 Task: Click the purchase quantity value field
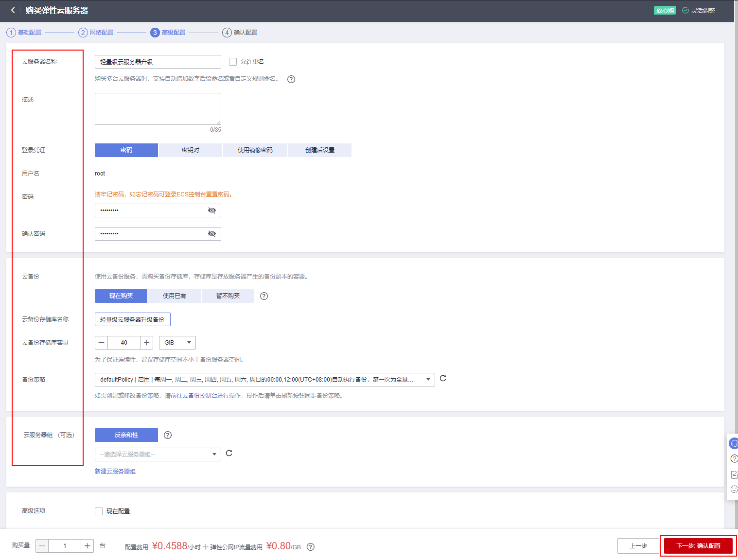(x=65, y=546)
